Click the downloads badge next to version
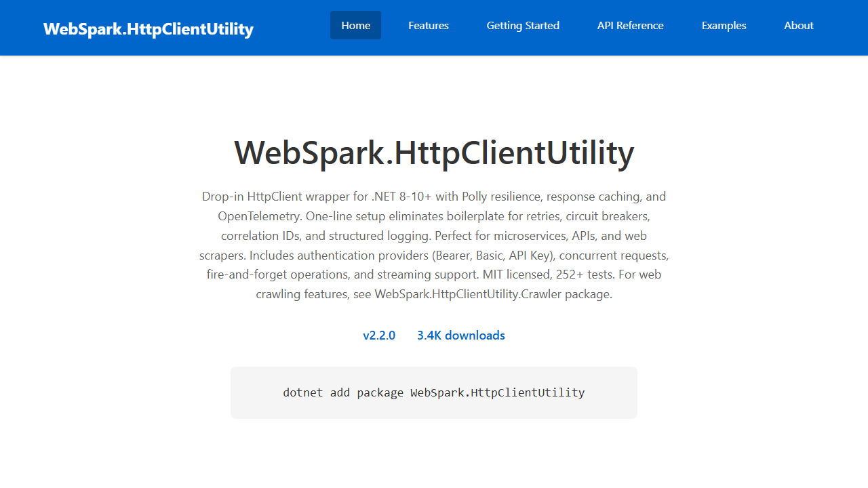Screen dimensions: 868x488 pos(460,335)
